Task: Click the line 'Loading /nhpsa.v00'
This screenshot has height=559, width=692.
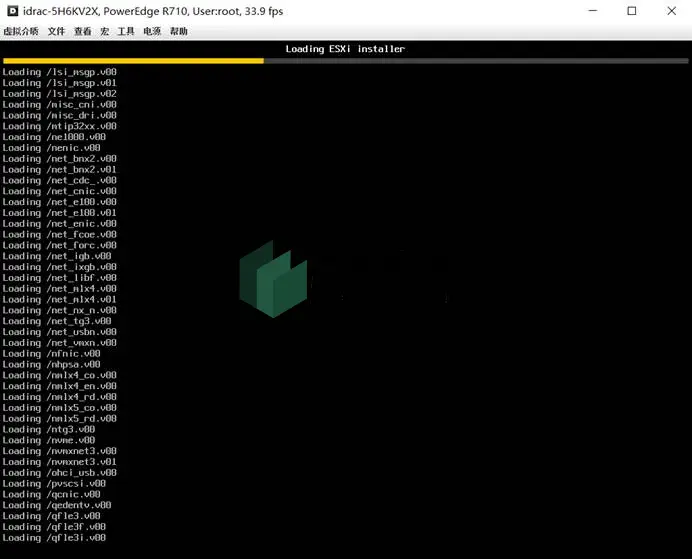Action: (x=52, y=364)
